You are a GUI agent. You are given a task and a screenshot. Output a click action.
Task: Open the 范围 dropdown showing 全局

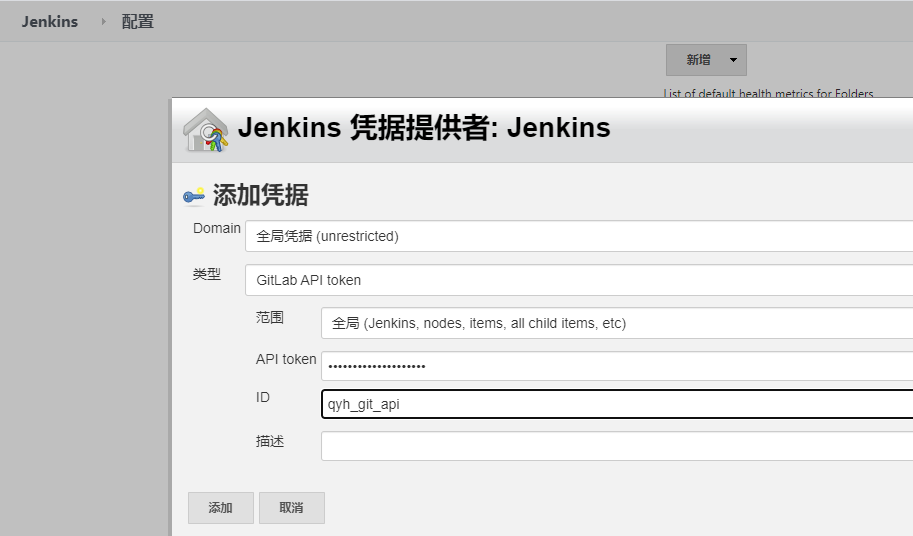pos(617,323)
